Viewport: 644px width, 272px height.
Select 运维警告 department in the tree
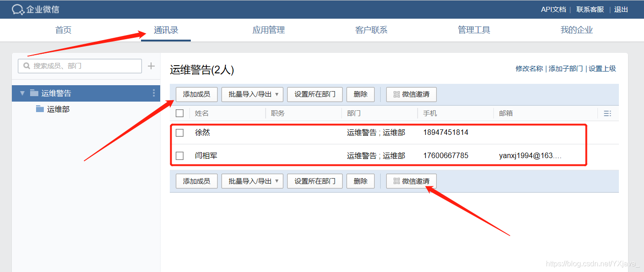(86, 93)
